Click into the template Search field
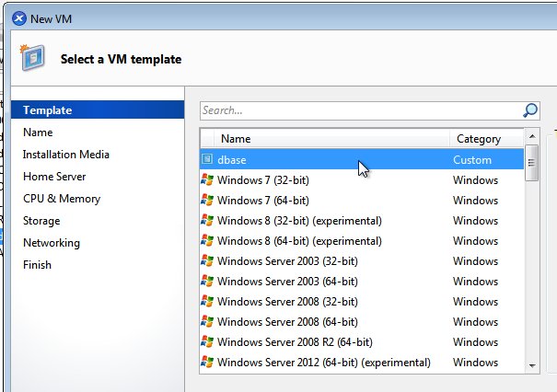 click(x=361, y=110)
